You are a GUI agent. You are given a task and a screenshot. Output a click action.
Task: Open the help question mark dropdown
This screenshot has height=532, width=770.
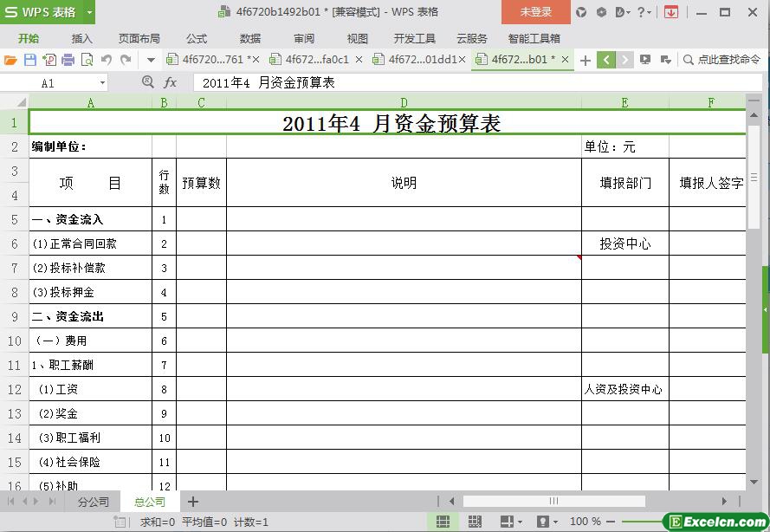click(x=644, y=12)
